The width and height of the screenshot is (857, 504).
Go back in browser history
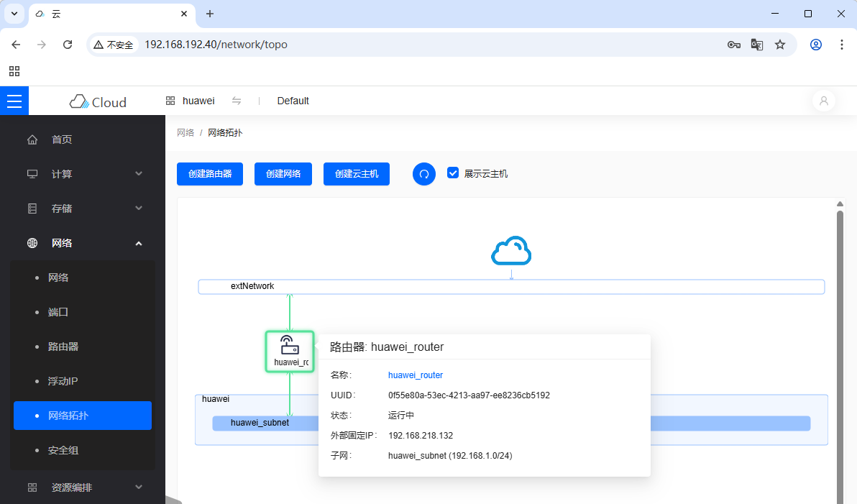point(16,45)
